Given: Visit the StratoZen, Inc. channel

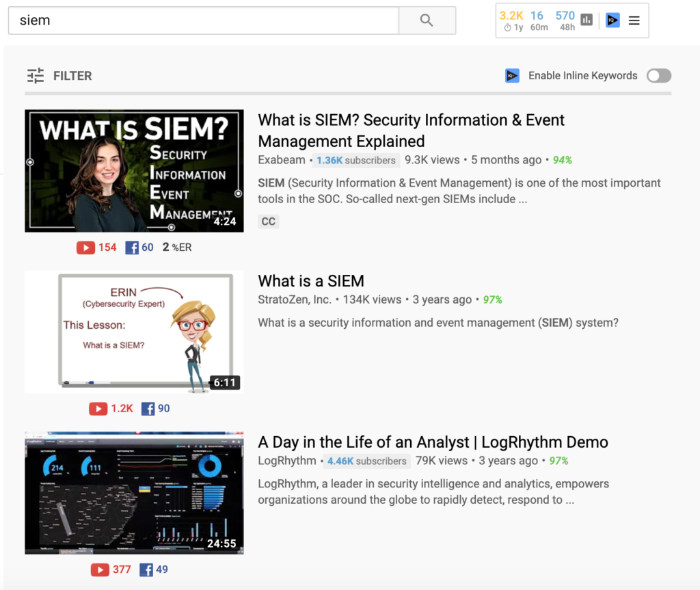Looking at the screenshot, I should pos(295,299).
